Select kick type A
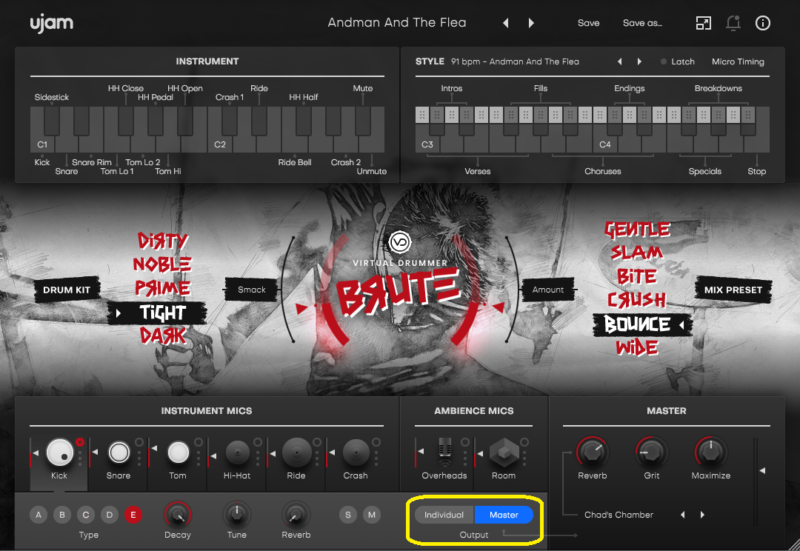This screenshot has height=551, width=800. click(38, 515)
